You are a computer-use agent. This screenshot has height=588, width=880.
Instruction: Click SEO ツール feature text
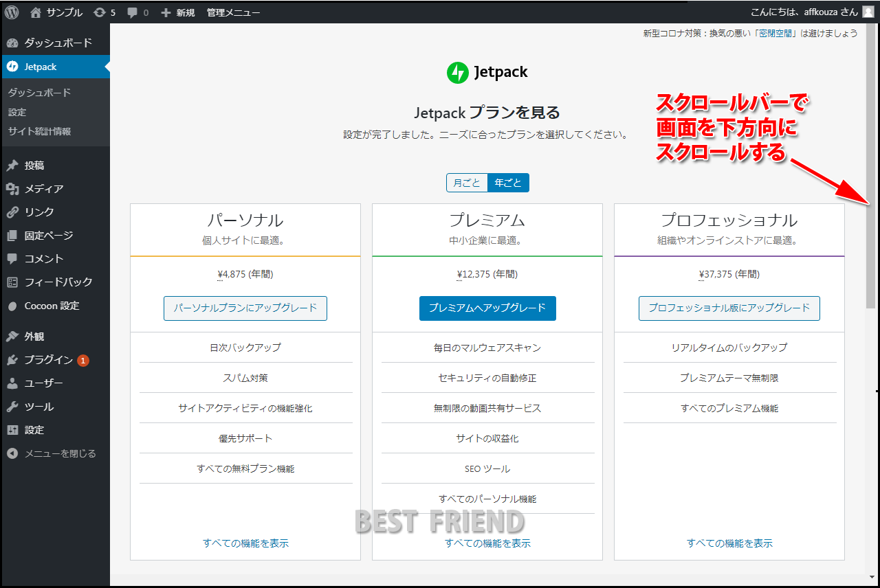pyautogui.click(x=487, y=468)
